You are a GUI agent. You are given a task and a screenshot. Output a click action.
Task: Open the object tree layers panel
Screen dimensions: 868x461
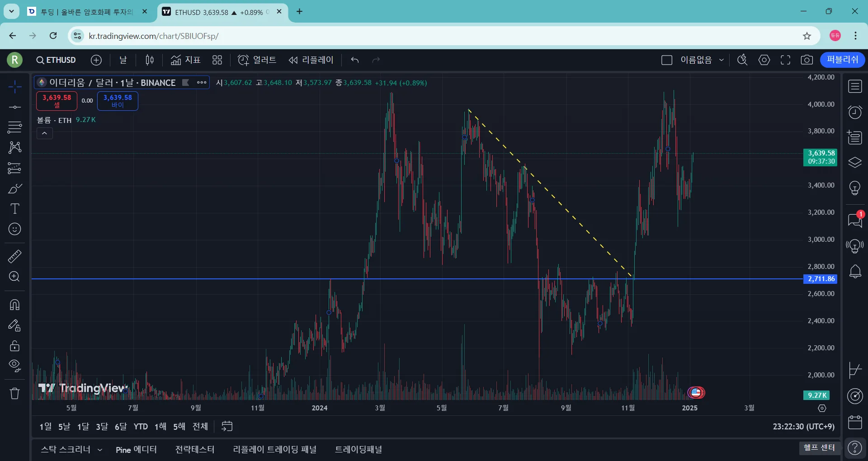click(855, 162)
